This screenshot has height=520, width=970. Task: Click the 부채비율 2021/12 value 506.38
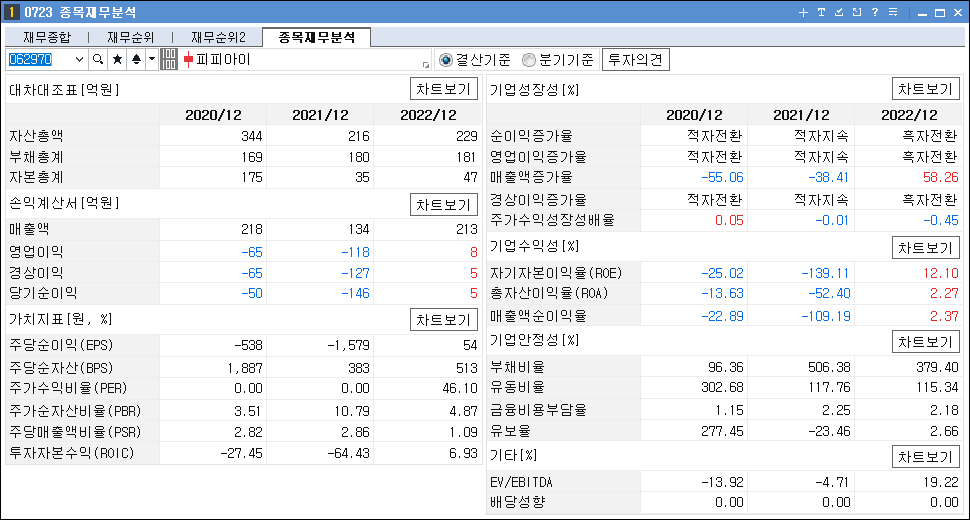(x=829, y=367)
